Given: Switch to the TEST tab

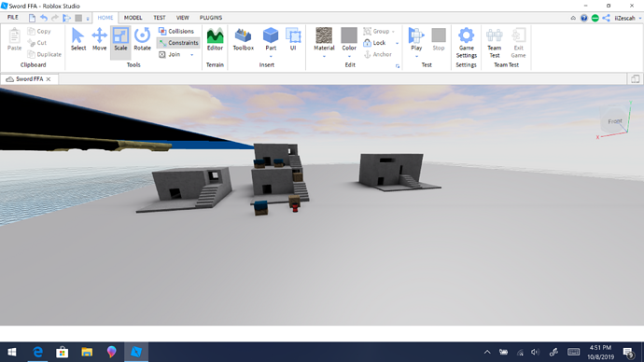Looking at the screenshot, I should pos(160,18).
